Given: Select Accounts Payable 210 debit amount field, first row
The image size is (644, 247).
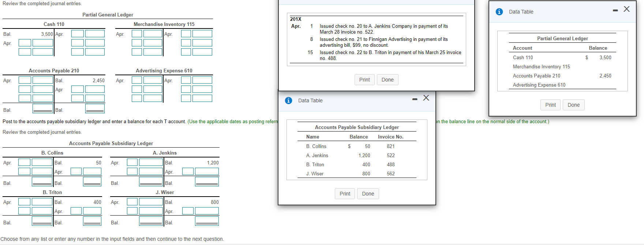Looking at the screenshot, I should point(43,80).
